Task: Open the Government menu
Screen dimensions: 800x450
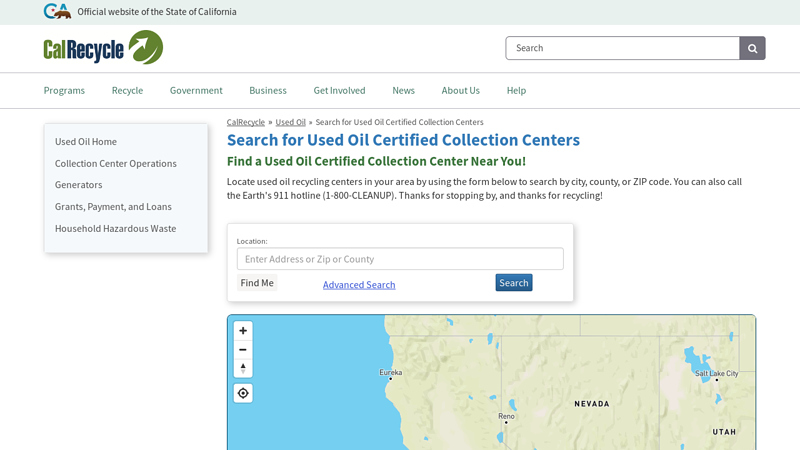Action: pyautogui.click(x=196, y=90)
